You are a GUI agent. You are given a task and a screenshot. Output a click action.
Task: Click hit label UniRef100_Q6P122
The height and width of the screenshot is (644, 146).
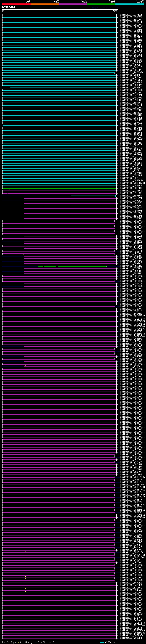131,615
